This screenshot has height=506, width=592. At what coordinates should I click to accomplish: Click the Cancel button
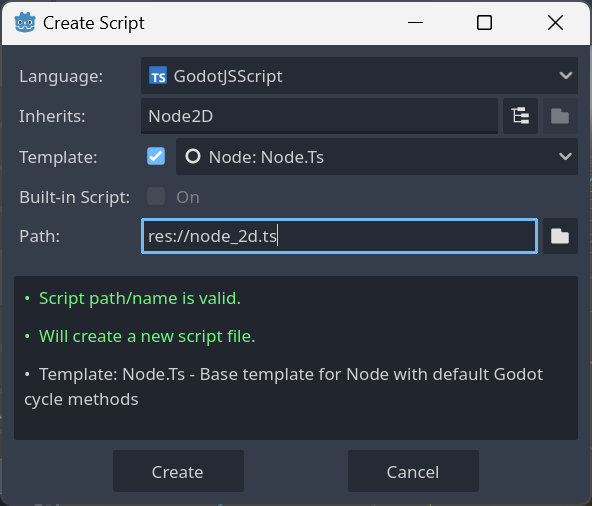(413, 471)
